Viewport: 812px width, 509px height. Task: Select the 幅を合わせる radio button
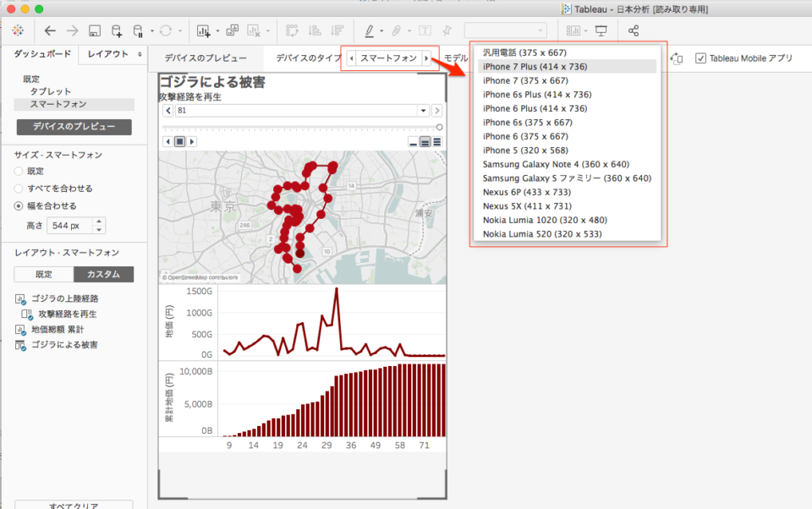pyautogui.click(x=17, y=205)
